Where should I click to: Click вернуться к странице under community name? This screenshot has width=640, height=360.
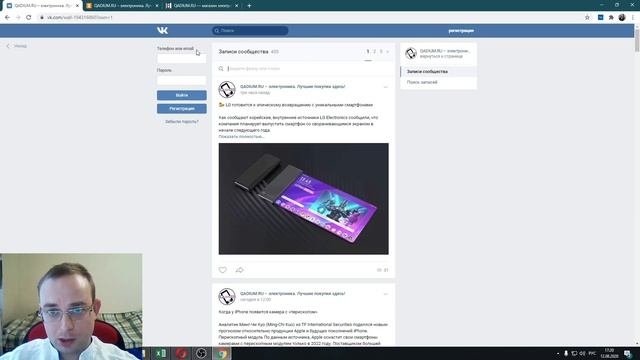click(441, 56)
